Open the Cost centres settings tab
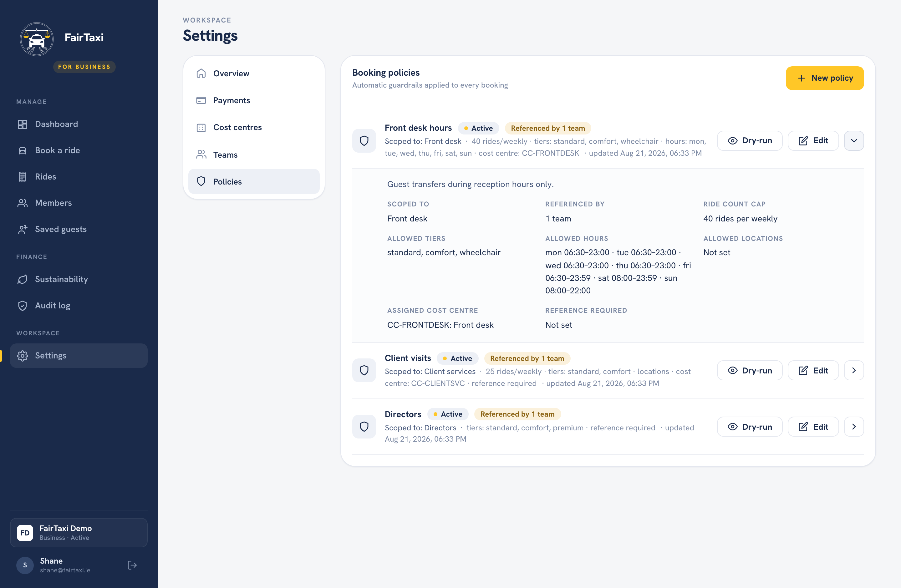This screenshot has height=588, width=901. (x=254, y=128)
